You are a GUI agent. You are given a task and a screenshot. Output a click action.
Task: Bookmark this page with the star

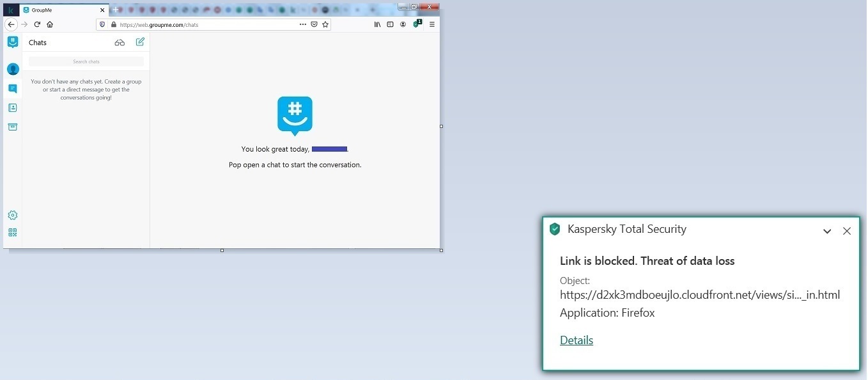(325, 24)
